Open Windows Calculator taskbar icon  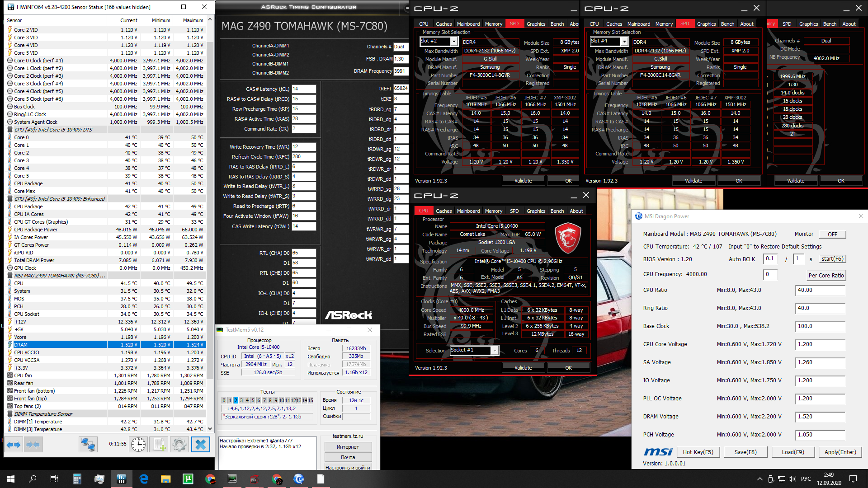(77, 479)
